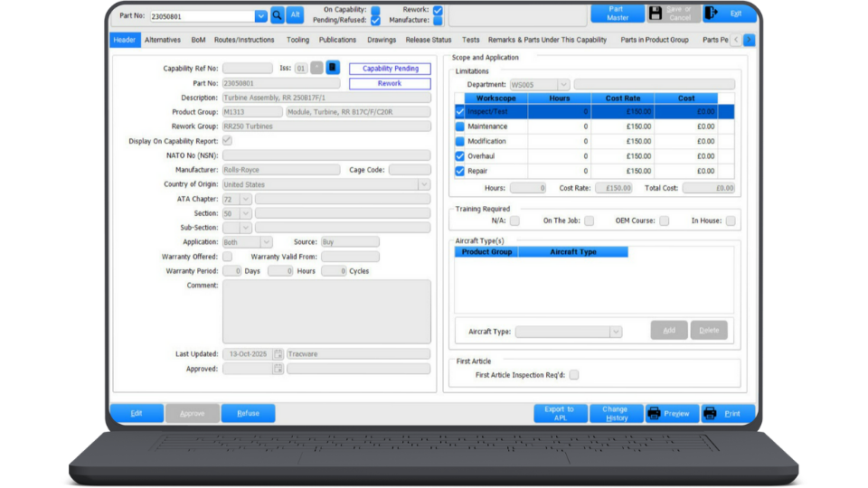Enable the Maintenance workscope checkbox
This screenshot has height=488, width=868.
pyautogui.click(x=460, y=127)
